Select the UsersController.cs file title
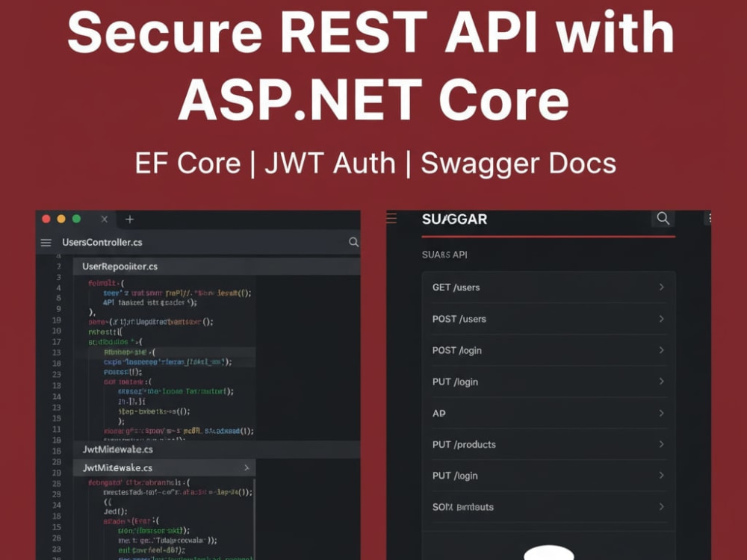The image size is (747, 560). point(102,243)
